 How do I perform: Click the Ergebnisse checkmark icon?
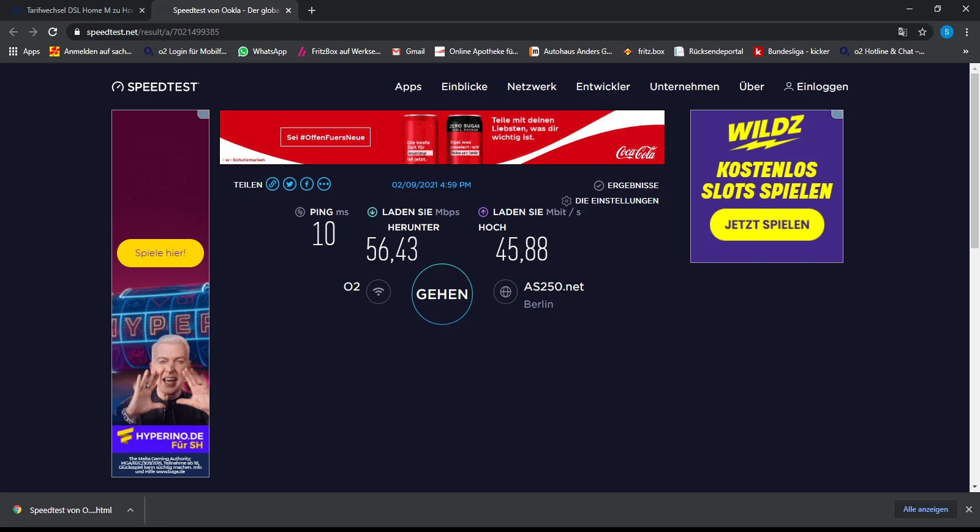point(599,185)
